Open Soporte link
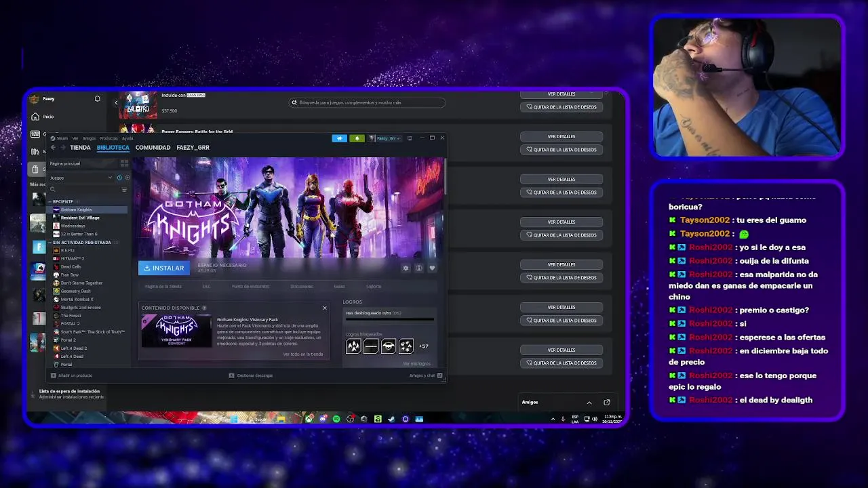 click(374, 287)
